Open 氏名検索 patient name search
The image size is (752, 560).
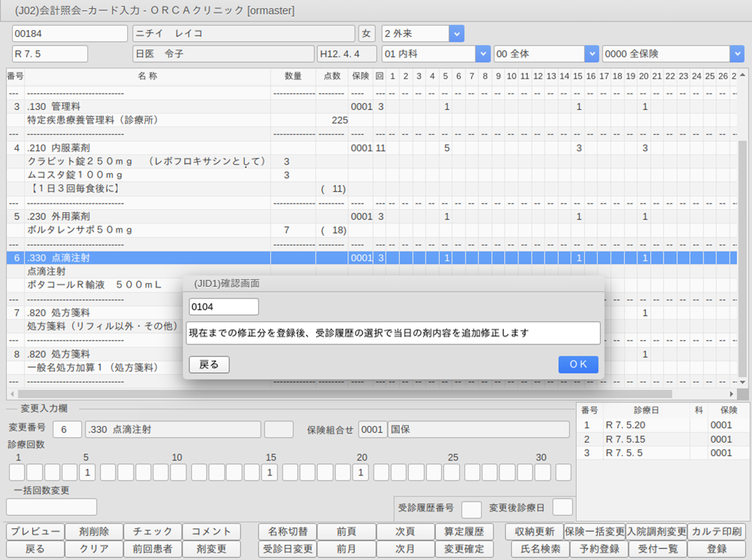[x=535, y=549]
